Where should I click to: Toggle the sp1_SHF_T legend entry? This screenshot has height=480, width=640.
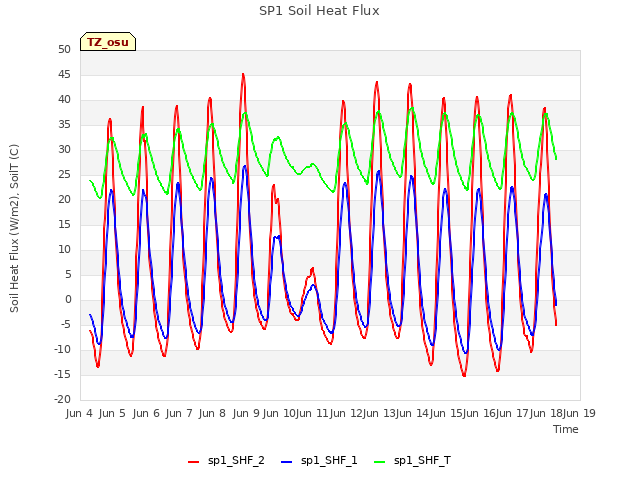412,461
